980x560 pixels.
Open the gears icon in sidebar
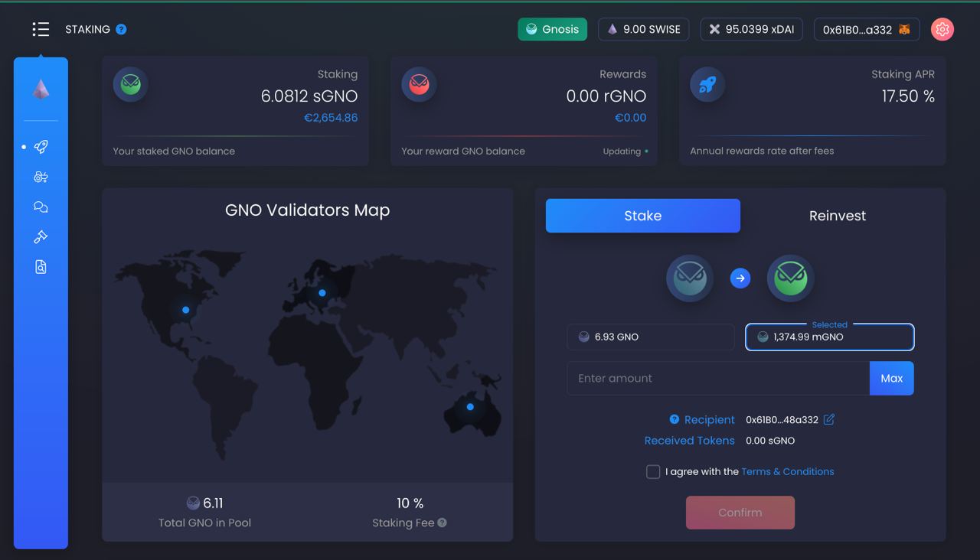[x=41, y=177]
